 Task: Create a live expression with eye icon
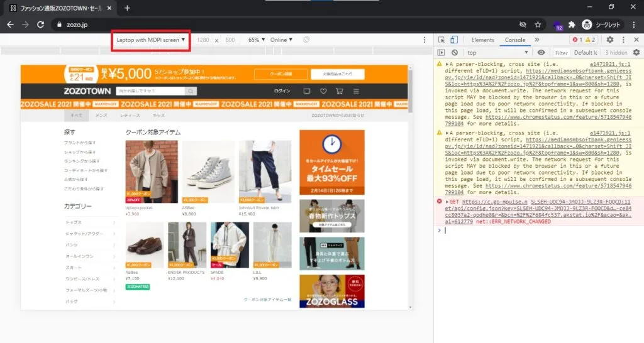[541, 53]
